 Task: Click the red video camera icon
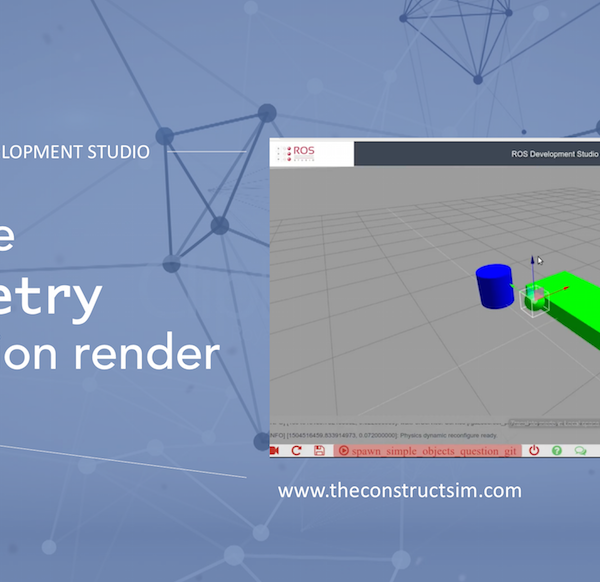tap(275, 451)
